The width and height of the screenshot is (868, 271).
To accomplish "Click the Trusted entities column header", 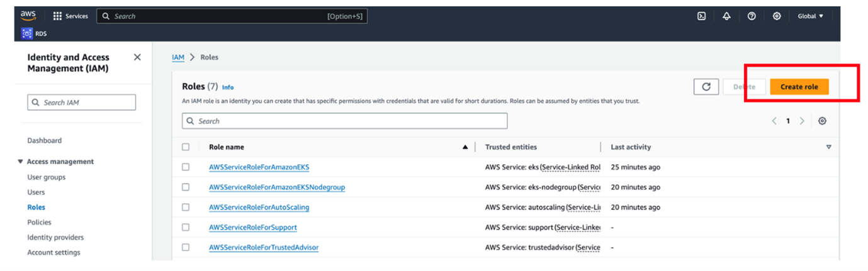I will coord(511,147).
